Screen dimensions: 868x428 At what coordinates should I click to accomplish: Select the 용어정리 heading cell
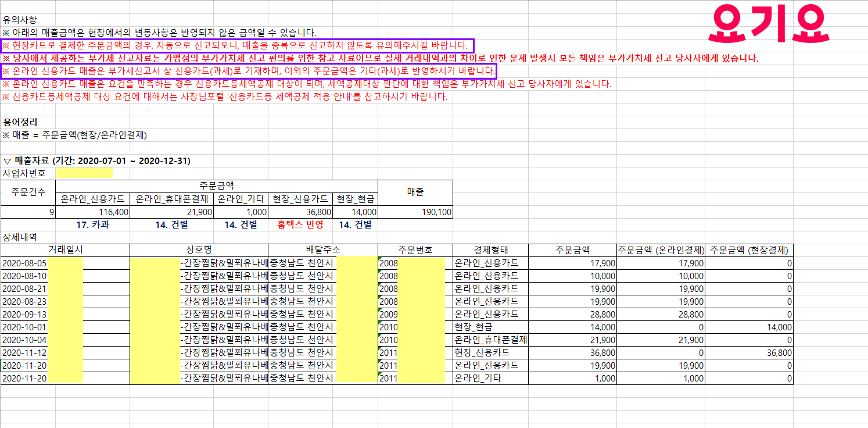tap(20, 122)
